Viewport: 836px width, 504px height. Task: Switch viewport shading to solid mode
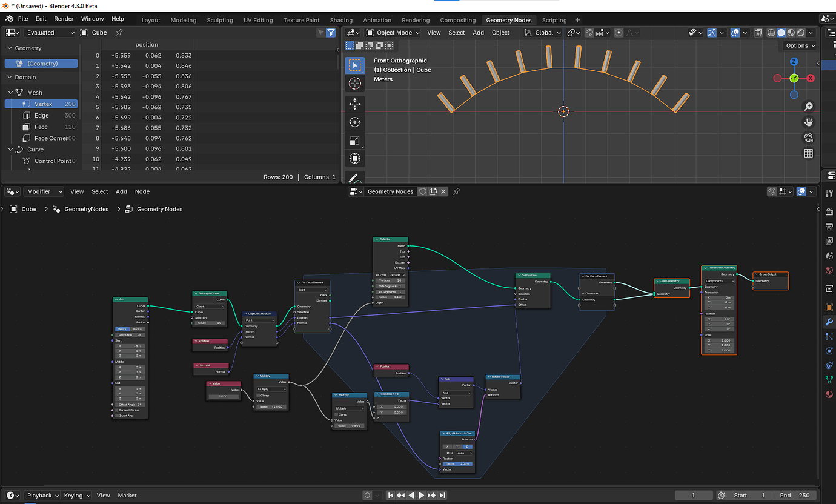[x=781, y=33]
